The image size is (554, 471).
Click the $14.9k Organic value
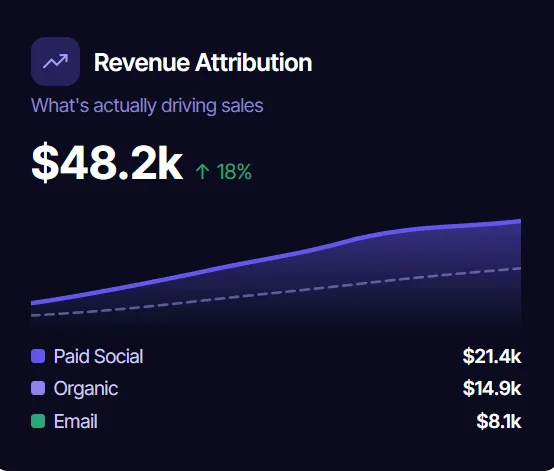coord(492,388)
